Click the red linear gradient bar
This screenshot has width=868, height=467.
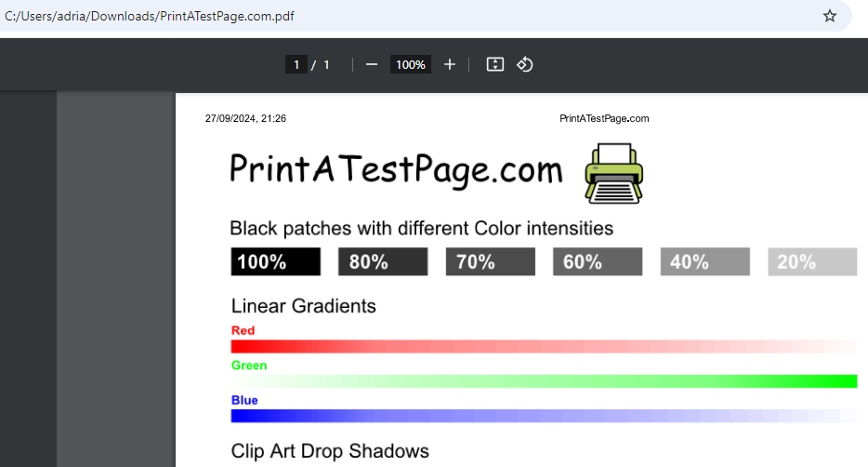(545, 347)
